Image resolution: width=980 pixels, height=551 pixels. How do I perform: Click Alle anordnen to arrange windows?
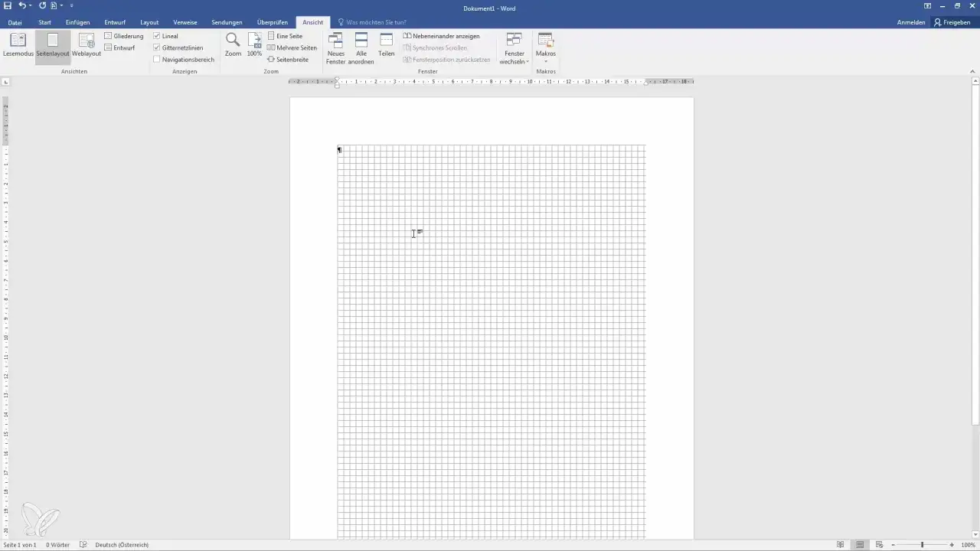361,47
